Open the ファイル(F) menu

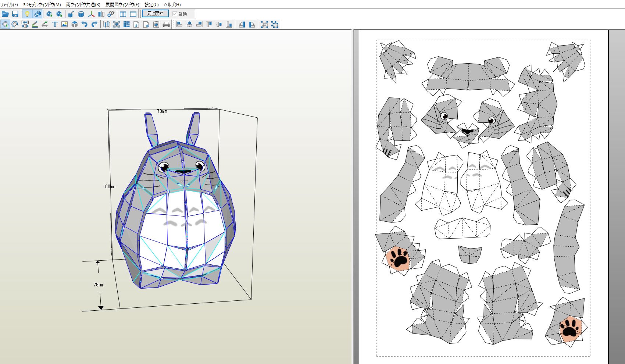(x=9, y=4)
